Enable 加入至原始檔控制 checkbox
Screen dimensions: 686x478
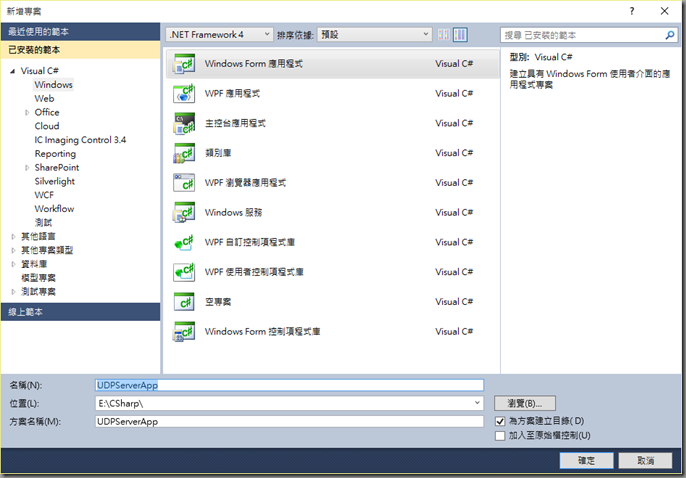click(500, 436)
